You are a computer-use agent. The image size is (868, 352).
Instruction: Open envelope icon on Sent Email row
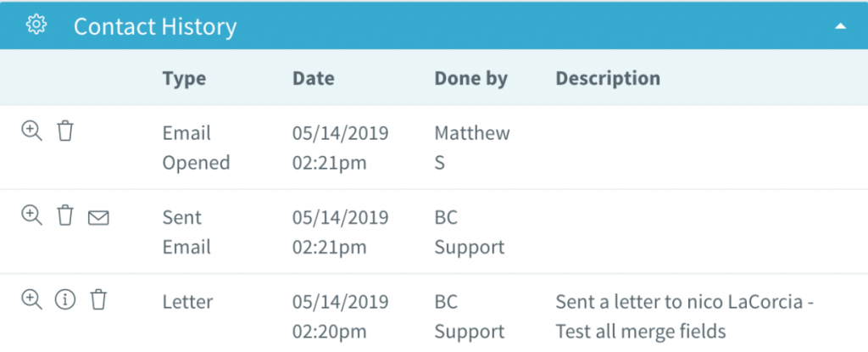98,218
